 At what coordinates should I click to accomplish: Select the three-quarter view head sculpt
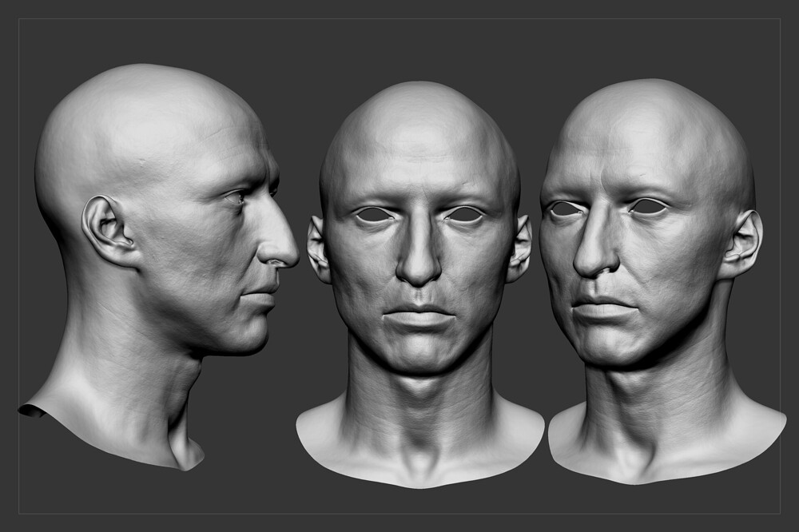[x=662, y=281]
